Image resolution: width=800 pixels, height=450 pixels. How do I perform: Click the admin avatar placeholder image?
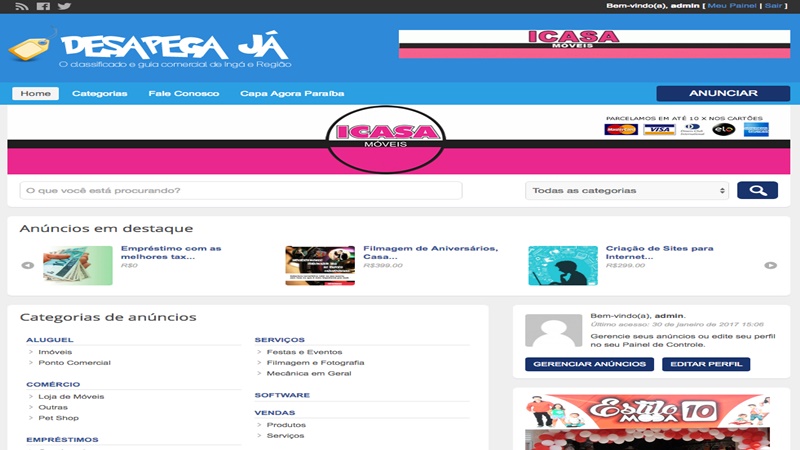(x=552, y=330)
